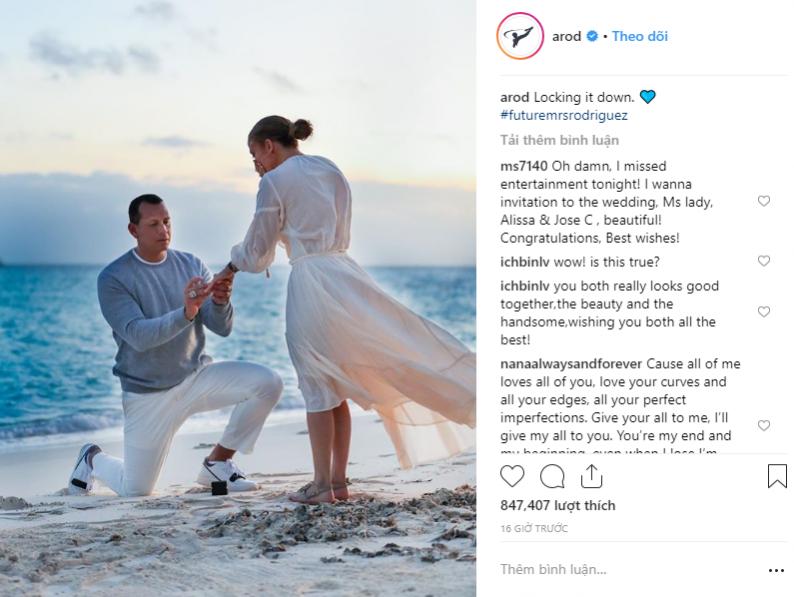Click blue verified badge next to arod
Screen dimensions: 794x597
[592, 36]
